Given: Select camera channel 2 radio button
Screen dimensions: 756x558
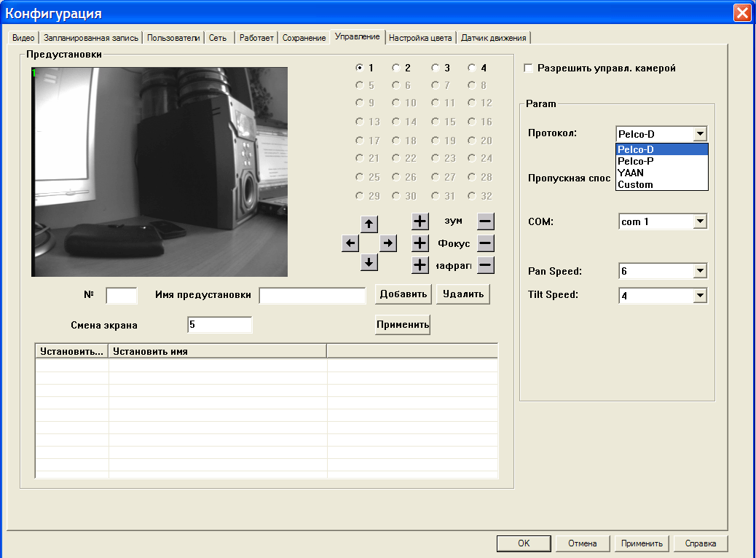Looking at the screenshot, I should point(396,68).
